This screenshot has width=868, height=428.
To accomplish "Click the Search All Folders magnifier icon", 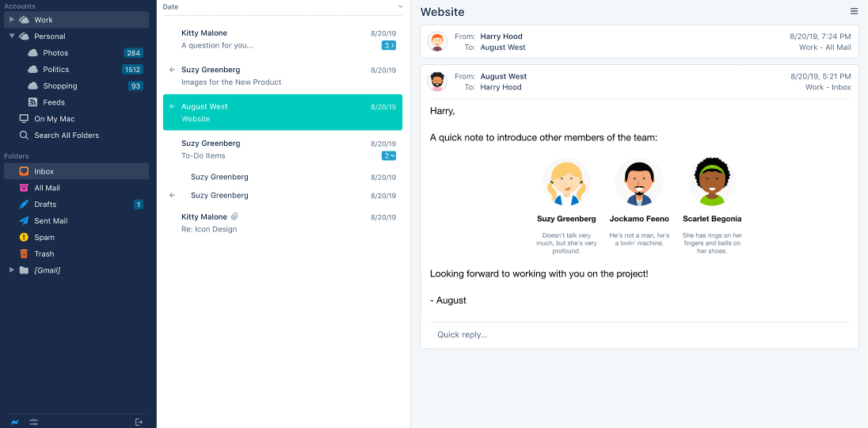I will (24, 135).
